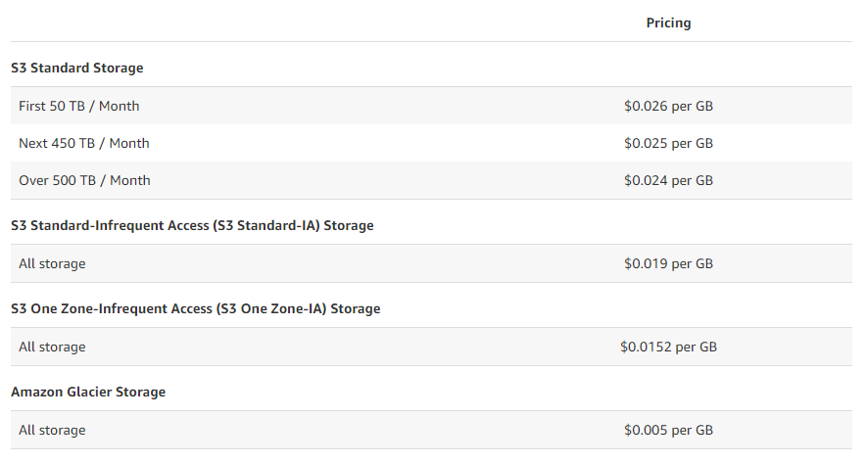This screenshot has height=464, width=868.
Task: Click the $0.025 per GB price
Action: coord(668,143)
